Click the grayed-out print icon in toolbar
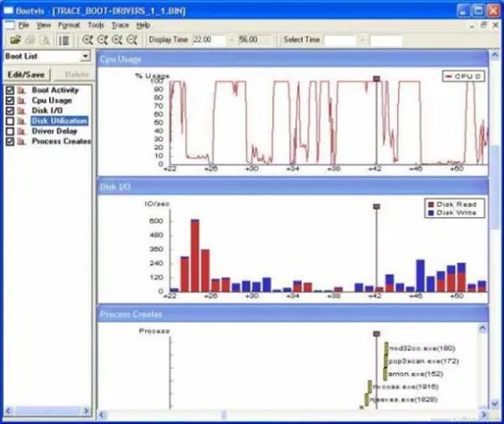The image size is (504, 424). pyautogui.click(x=31, y=40)
